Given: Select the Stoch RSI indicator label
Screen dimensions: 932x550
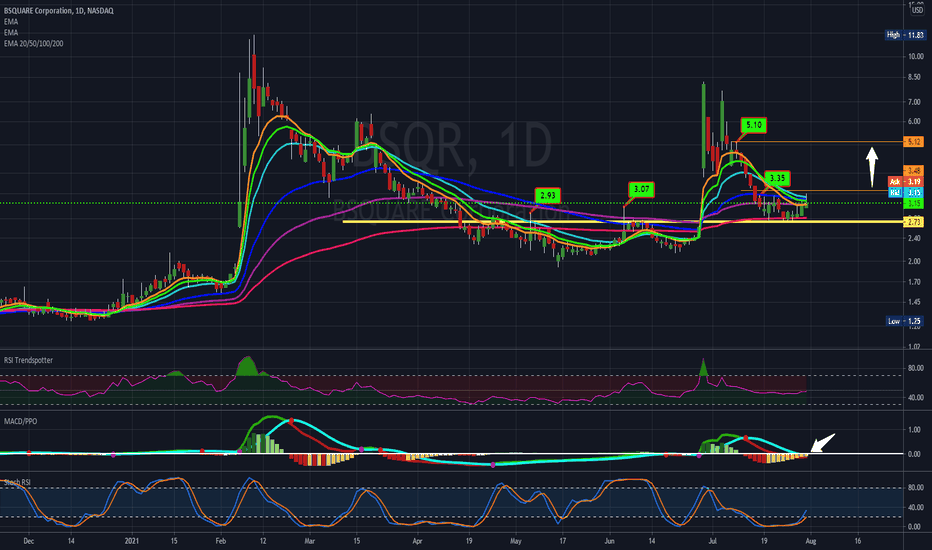Looking at the screenshot, I should point(17,482).
